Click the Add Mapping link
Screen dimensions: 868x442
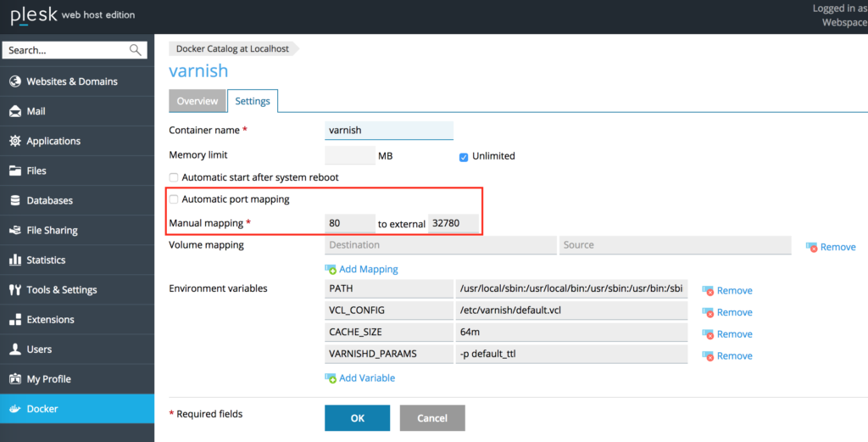(x=368, y=269)
